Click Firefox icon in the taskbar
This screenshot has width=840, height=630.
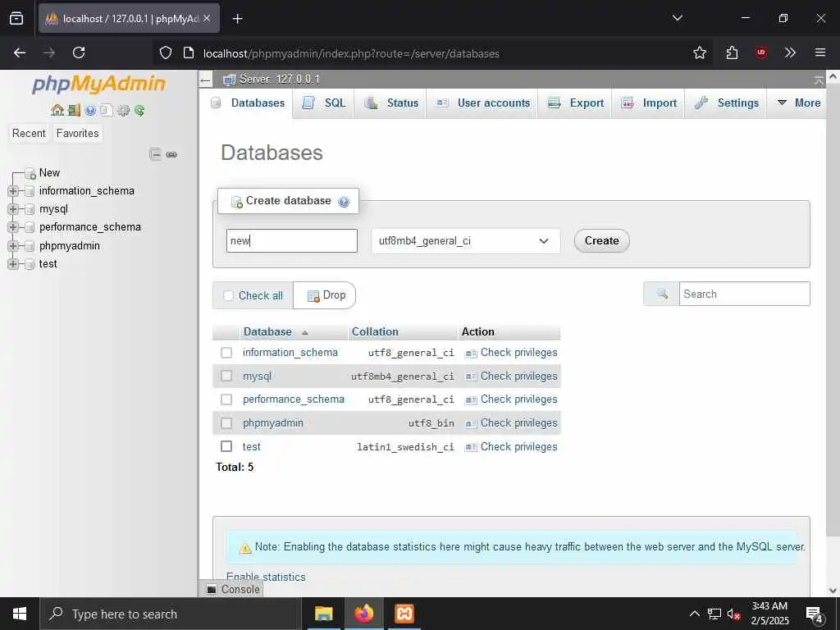pyautogui.click(x=363, y=614)
